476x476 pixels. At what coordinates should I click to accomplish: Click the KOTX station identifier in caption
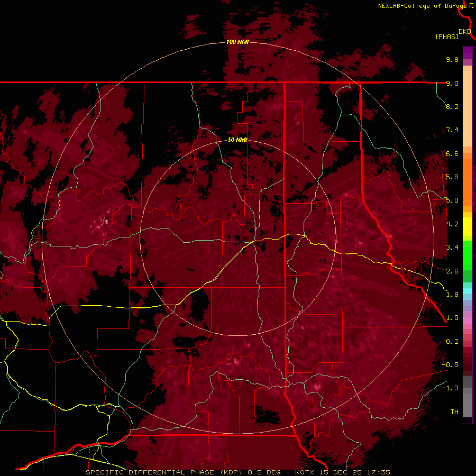(x=305, y=472)
